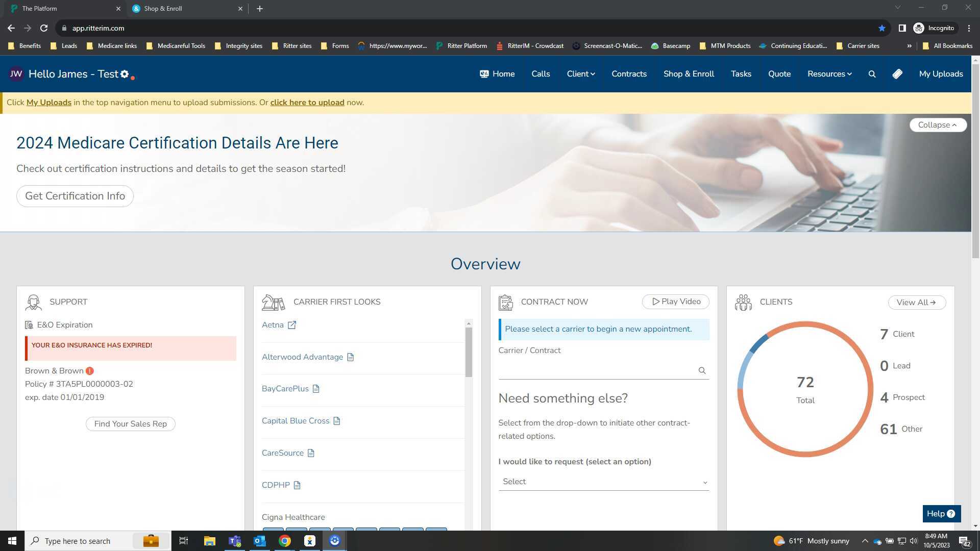Bookmark page with the star icon
The image size is (980, 551).
coord(881,28)
